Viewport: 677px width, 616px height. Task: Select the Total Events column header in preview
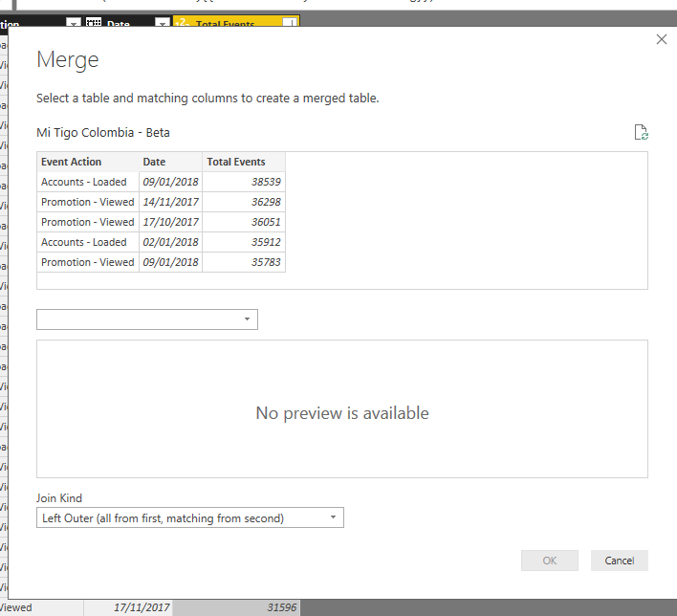coord(244,162)
